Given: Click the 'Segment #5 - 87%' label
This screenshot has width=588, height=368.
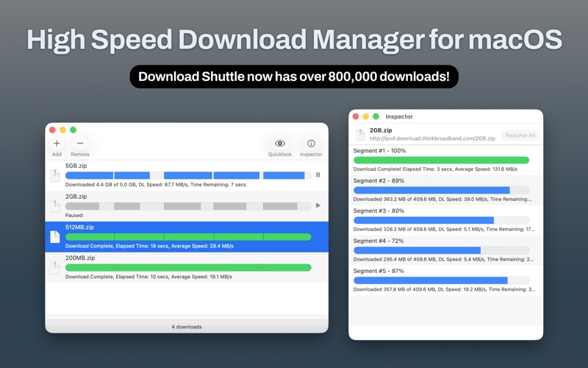Looking at the screenshot, I should (x=379, y=271).
